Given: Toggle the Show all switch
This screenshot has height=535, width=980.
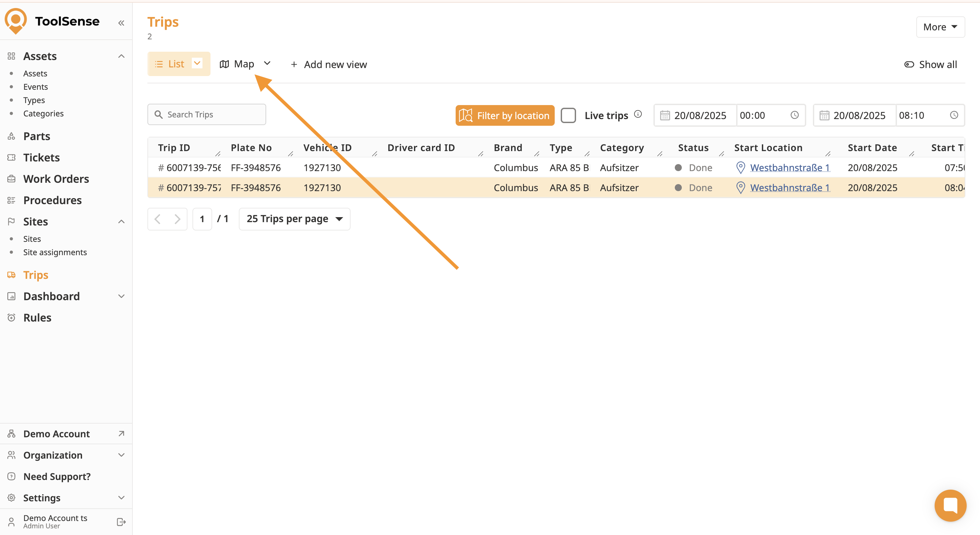Looking at the screenshot, I should 909,64.
